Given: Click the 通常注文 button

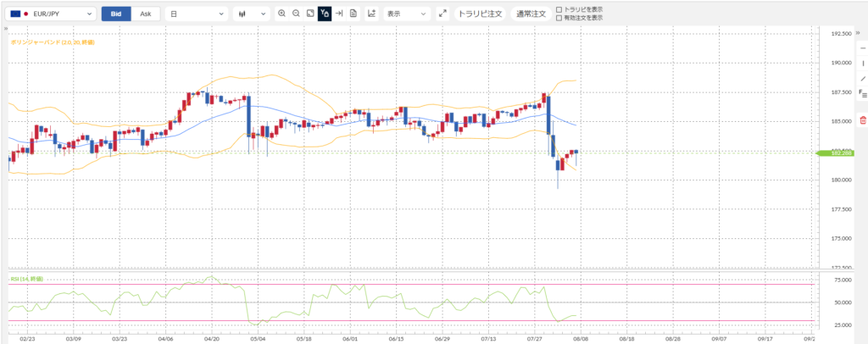Looking at the screenshot, I should click(531, 14).
